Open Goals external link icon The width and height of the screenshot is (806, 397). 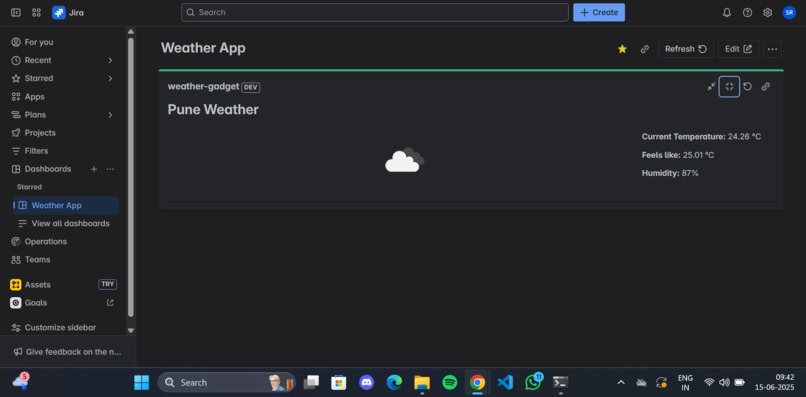(110, 303)
